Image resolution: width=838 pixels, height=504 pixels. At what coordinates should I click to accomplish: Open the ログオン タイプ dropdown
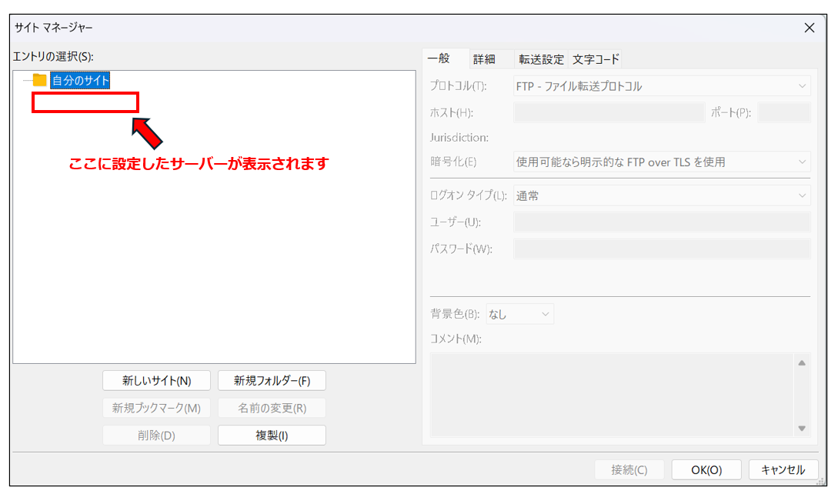[662, 195]
